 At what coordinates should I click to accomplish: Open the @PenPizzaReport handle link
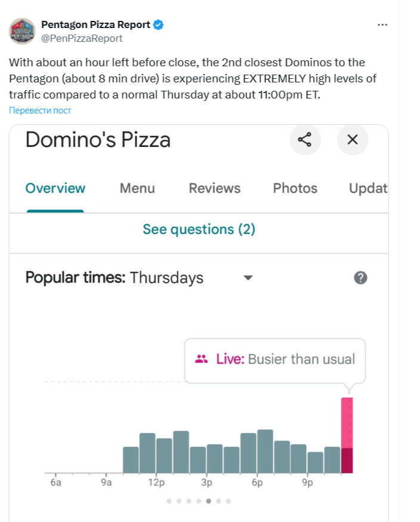[82, 38]
